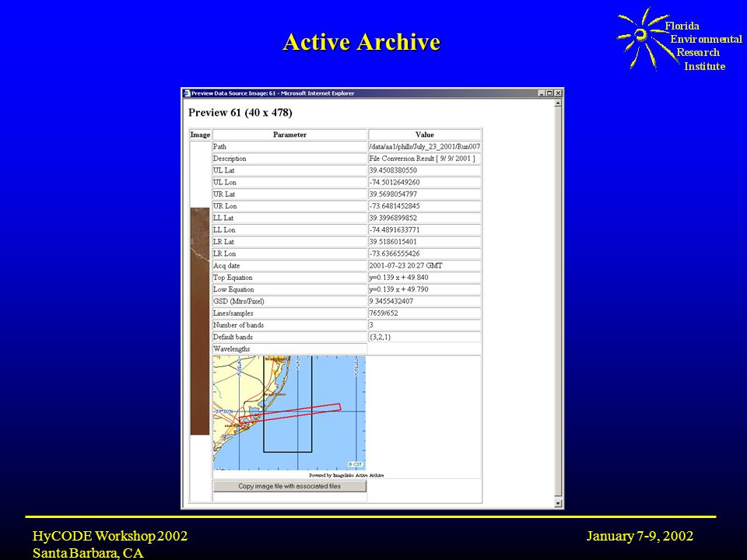The height and width of the screenshot is (560, 747).
Task: Select LL Lat value 39.3996899852
Action: point(393,218)
